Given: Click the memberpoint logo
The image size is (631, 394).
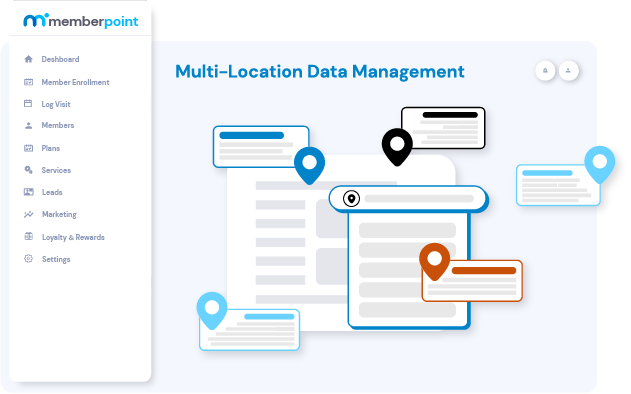Looking at the screenshot, I should coord(80,21).
